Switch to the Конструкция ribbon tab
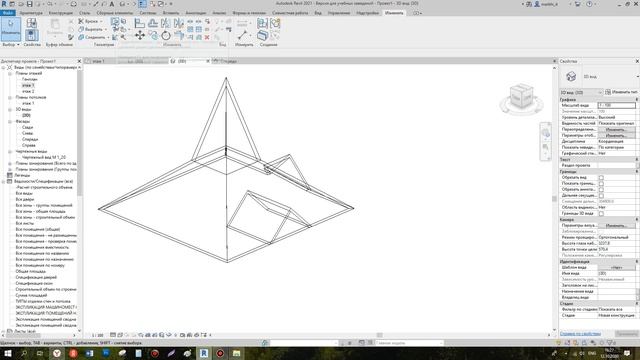The image size is (640, 360). (x=61, y=13)
